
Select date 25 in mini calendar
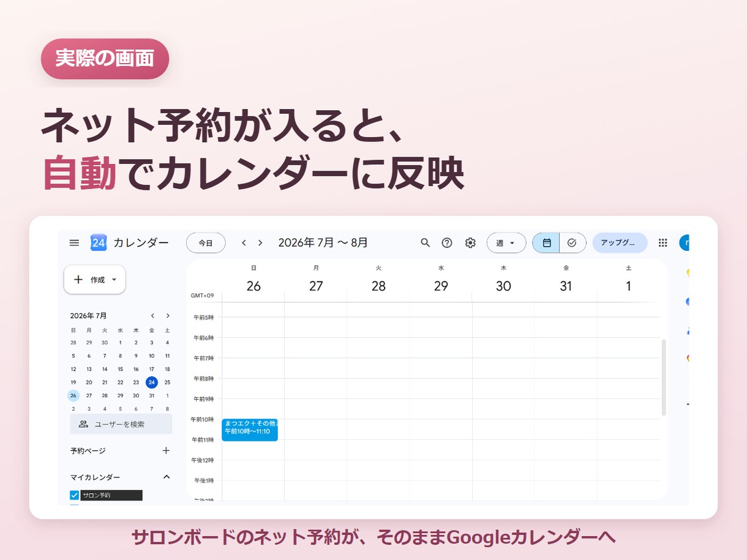[167, 383]
